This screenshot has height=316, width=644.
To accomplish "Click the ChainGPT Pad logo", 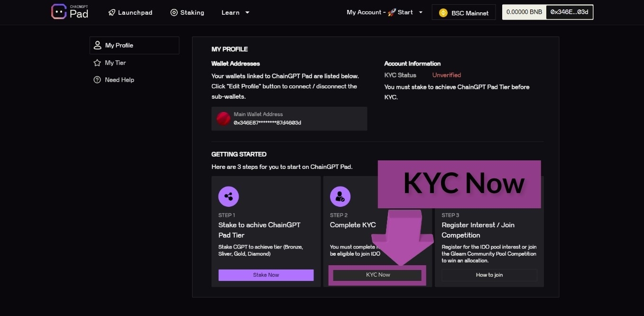I will coord(70,12).
